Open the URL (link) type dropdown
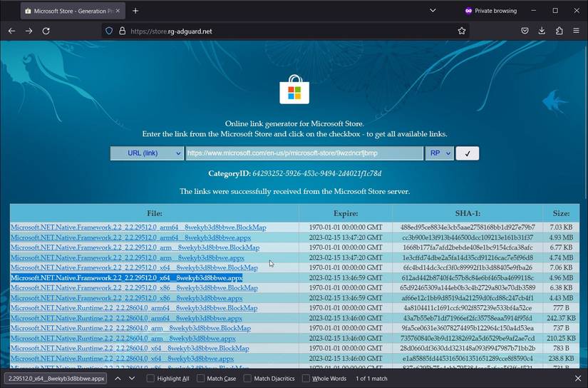Screen dimensions: 588x388 147,153
